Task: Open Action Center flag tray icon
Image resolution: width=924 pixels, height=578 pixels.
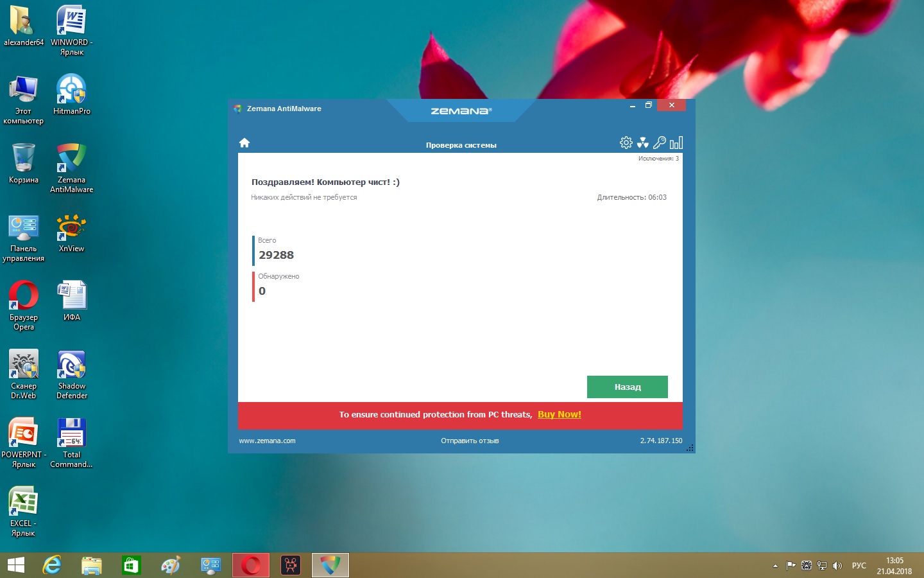Action: point(791,566)
